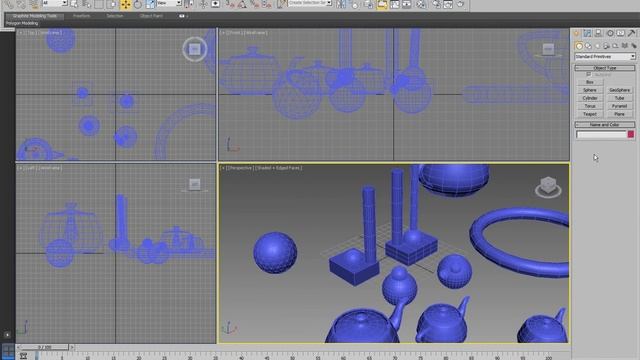Click the Render Production teapot icon
This screenshot has width=640, height=360.
pyautogui.click(x=460, y=4)
